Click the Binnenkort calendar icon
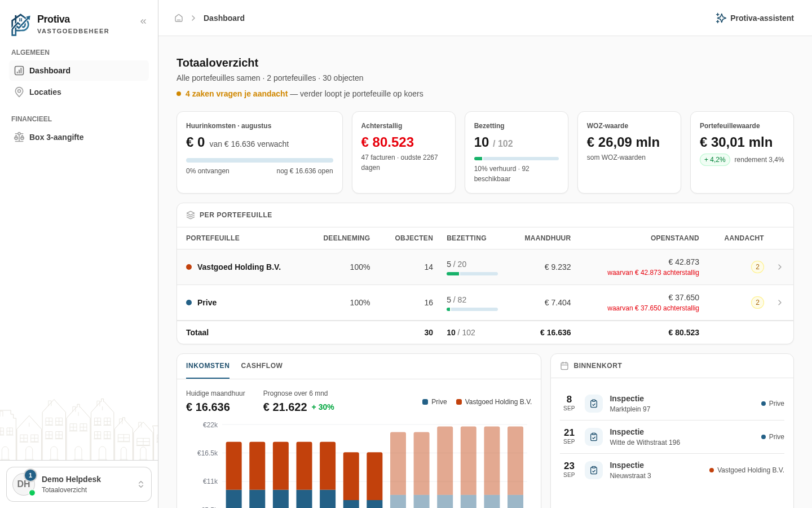Image resolution: width=812 pixels, height=508 pixels. coord(564,366)
